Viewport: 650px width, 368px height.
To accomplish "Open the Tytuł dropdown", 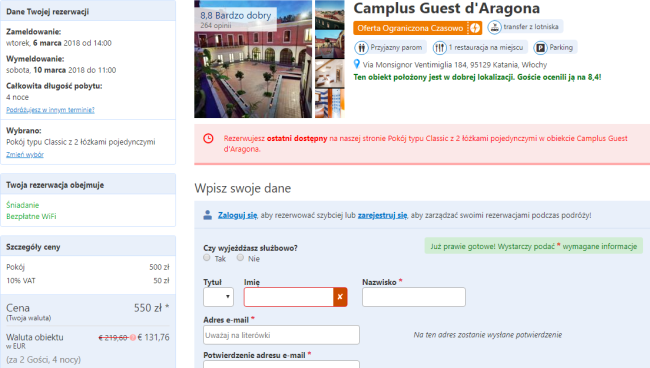I will click(218, 297).
